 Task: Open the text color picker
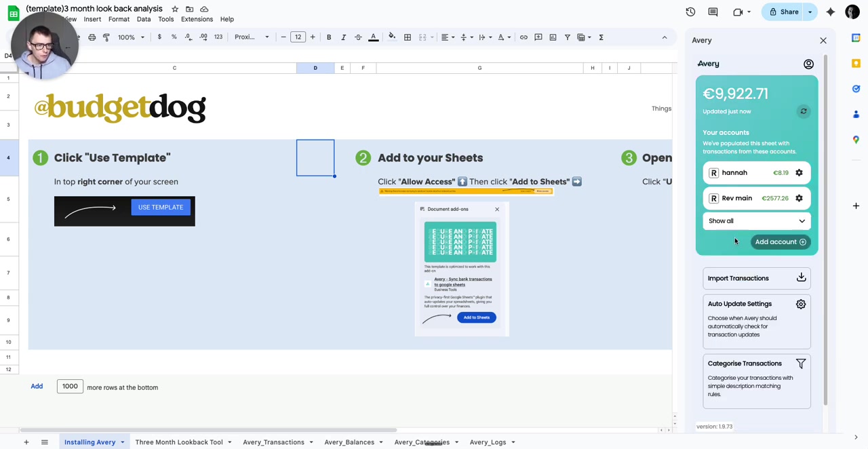373,37
